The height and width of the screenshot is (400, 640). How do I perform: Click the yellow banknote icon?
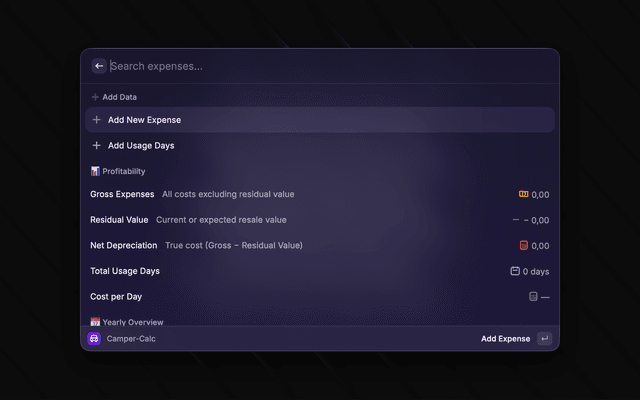point(523,194)
